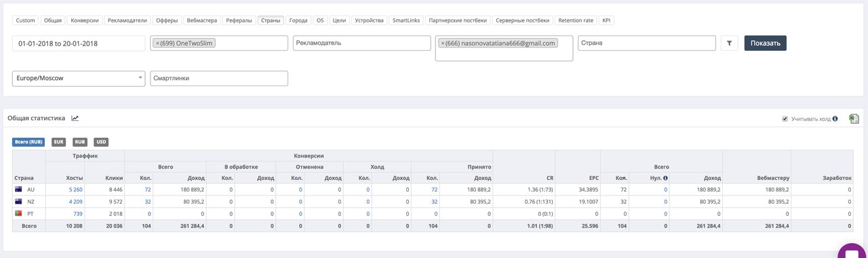Sort by the Клики column header
This screenshot has width=868, height=258.
[114, 178]
